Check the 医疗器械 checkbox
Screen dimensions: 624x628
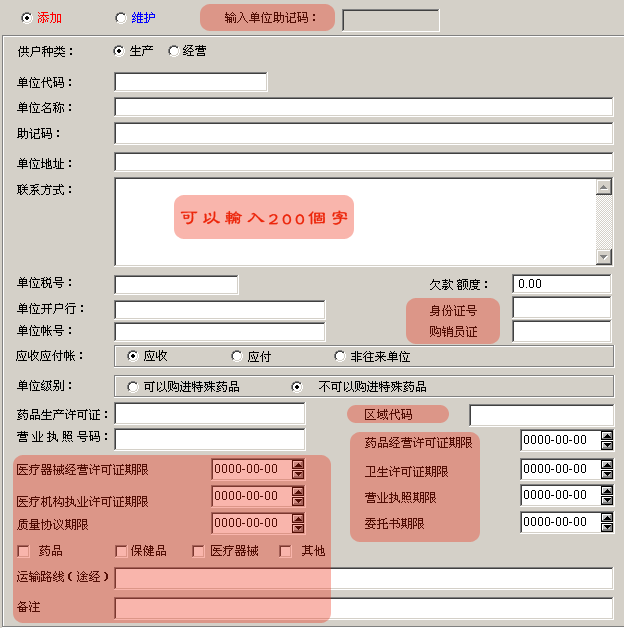tap(198, 551)
